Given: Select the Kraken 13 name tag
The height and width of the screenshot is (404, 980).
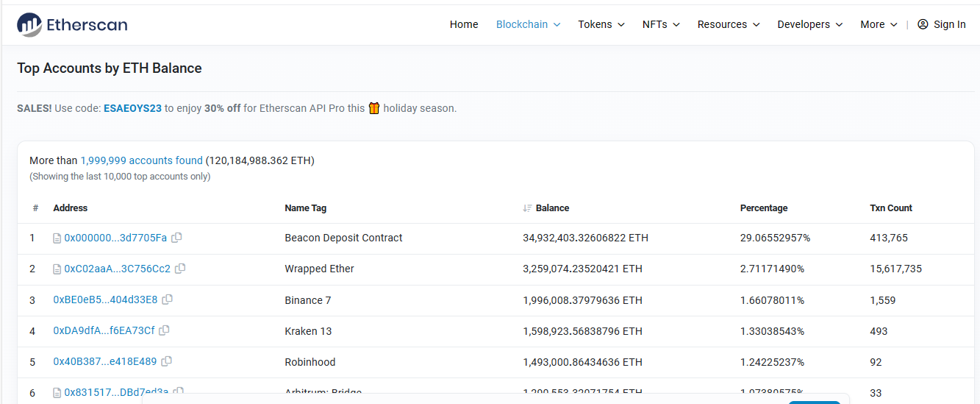Looking at the screenshot, I should coord(309,330).
